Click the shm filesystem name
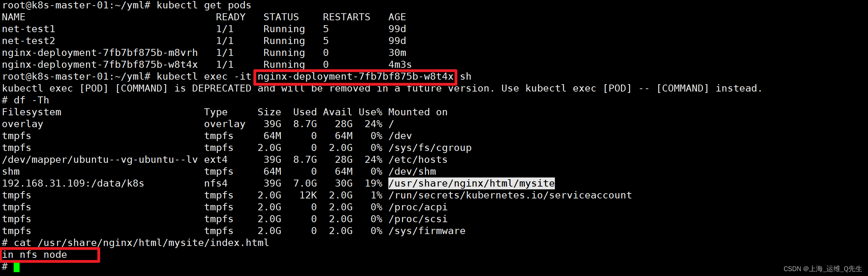868x276 pixels. click(11, 172)
